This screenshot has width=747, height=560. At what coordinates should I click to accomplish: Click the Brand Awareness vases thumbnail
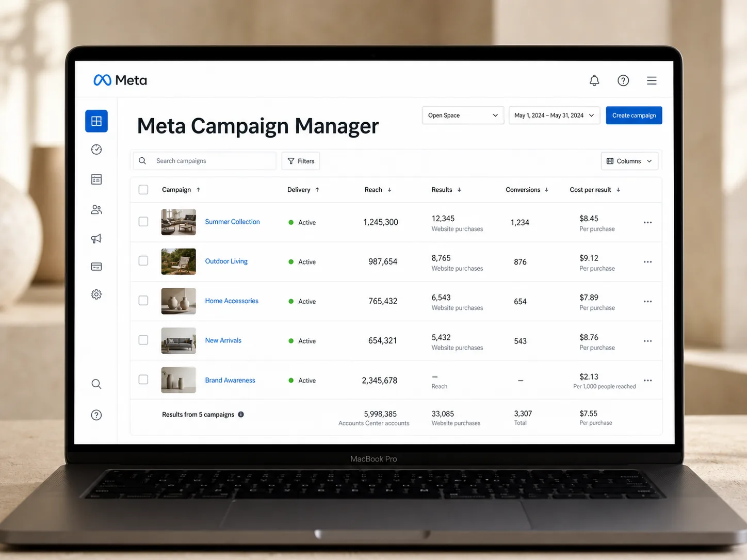coord(178,380)
